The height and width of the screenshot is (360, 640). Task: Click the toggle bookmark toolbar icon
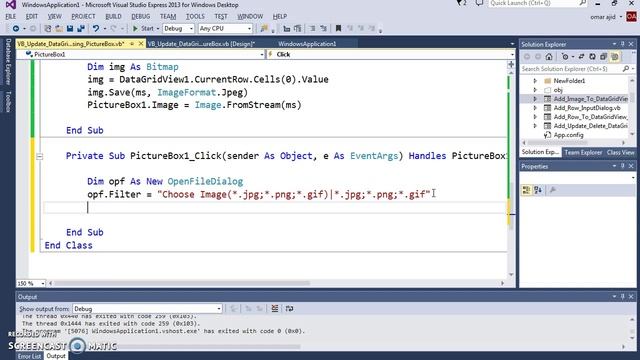coord(338,29)
